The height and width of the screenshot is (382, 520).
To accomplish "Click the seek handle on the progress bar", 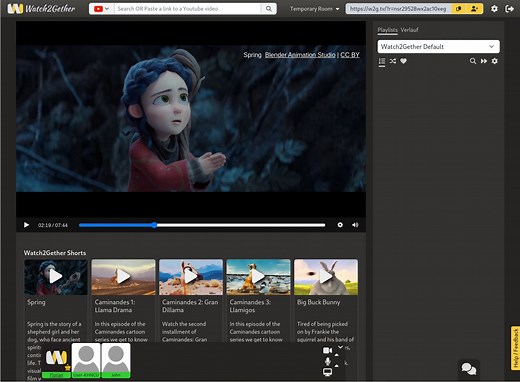I will coord(154,225).
